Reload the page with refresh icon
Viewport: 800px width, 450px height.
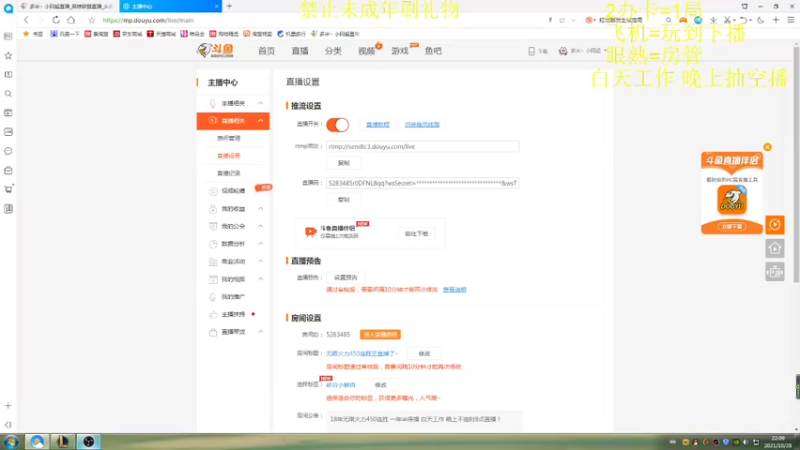point(56,20)
